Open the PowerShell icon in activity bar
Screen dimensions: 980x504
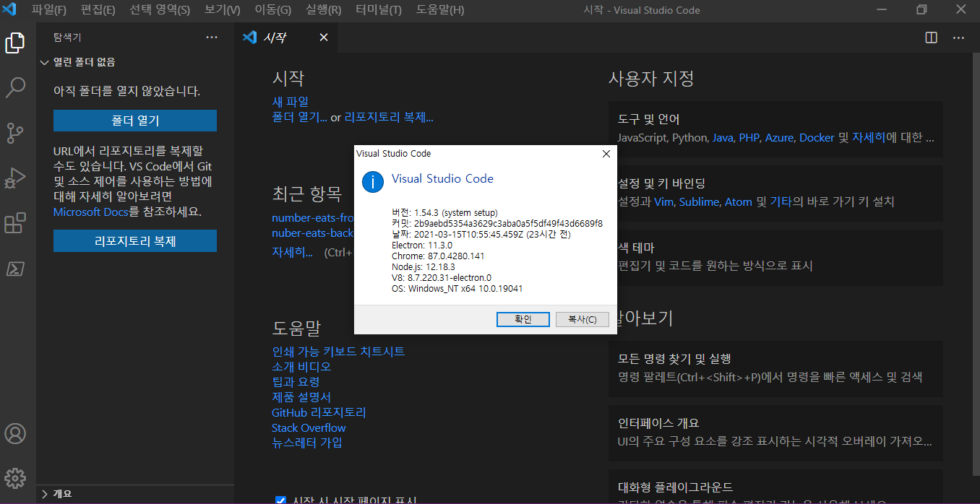[15, 268]
